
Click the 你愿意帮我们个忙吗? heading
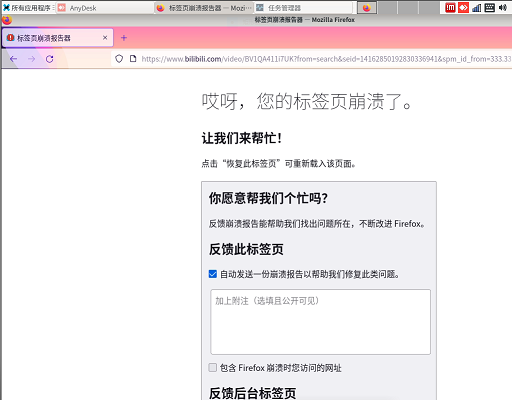click(x=268, y=198)
